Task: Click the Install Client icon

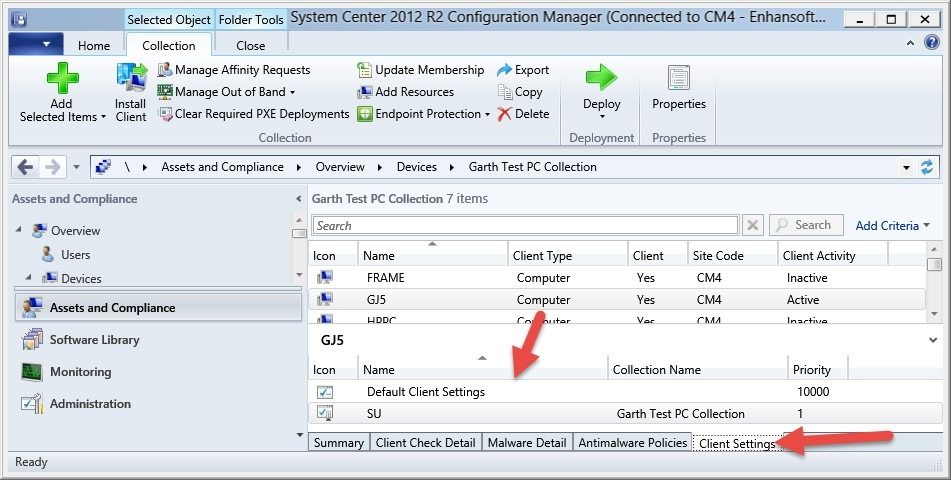Action: coord(132,78)
